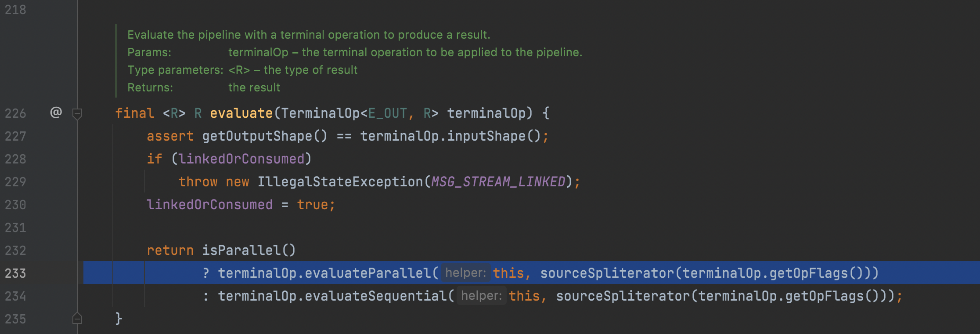Collapse the evaluate method using the fold marker

(77, 114)
